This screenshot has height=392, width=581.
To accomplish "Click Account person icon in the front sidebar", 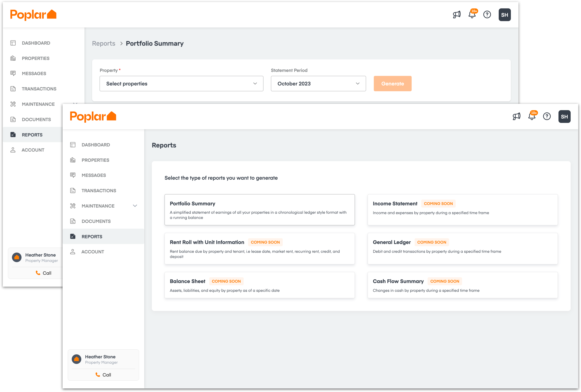I will (73, 252).
